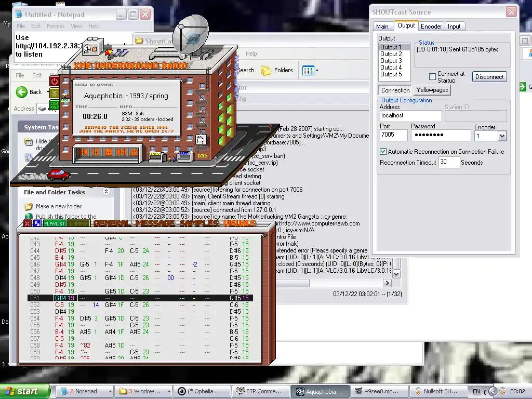Open the Edit menu in Explorer window
The width and height of the screenshot is (532, 399).
37,75
